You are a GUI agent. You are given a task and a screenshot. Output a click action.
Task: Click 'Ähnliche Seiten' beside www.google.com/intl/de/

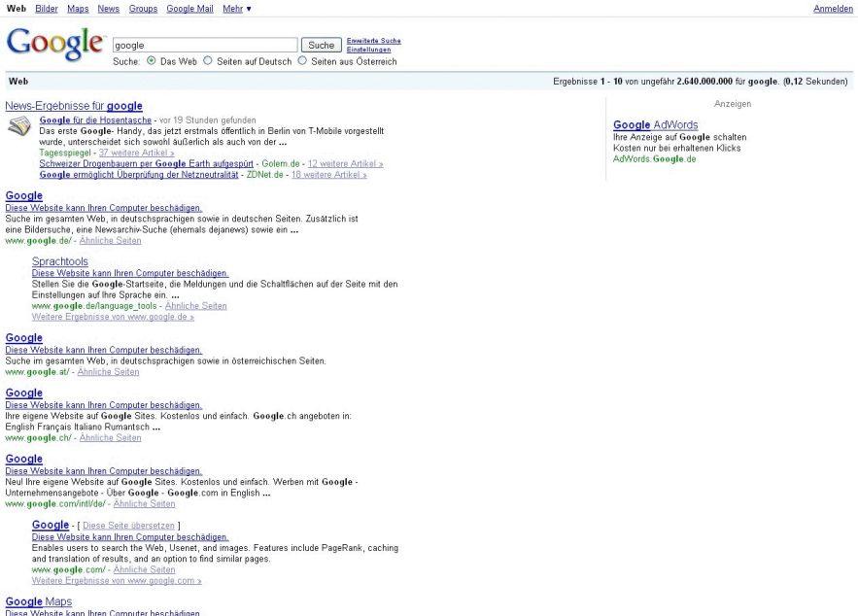[145, 504]
